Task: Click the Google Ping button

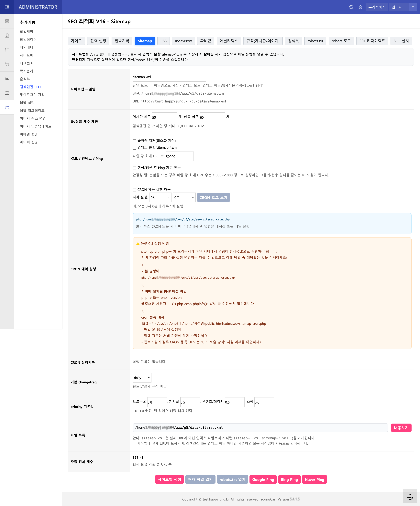Action: pyautogui.click(x=263, y=479)
